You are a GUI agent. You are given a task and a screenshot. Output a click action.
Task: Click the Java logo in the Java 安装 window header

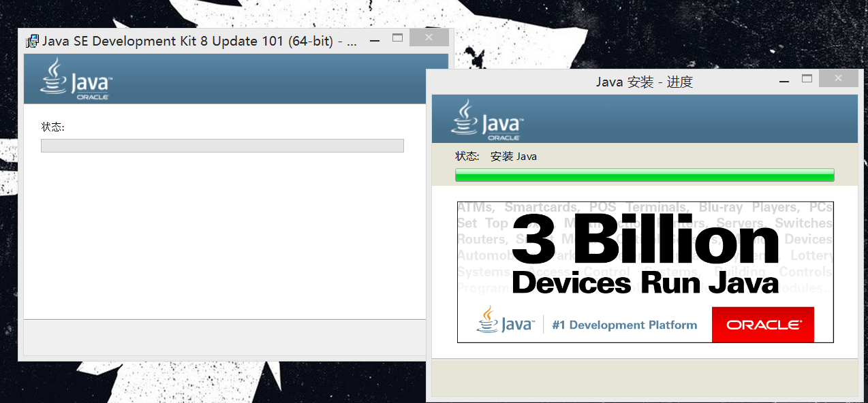coord(487,120)
